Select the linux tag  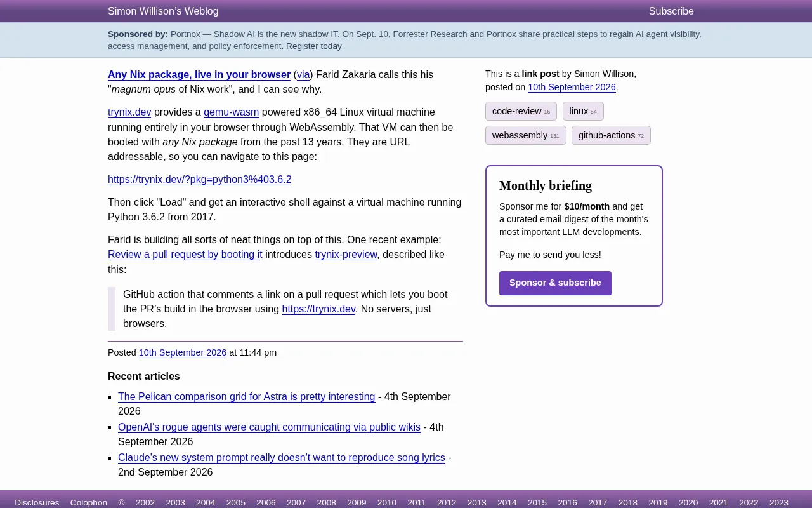click(583, 111)
